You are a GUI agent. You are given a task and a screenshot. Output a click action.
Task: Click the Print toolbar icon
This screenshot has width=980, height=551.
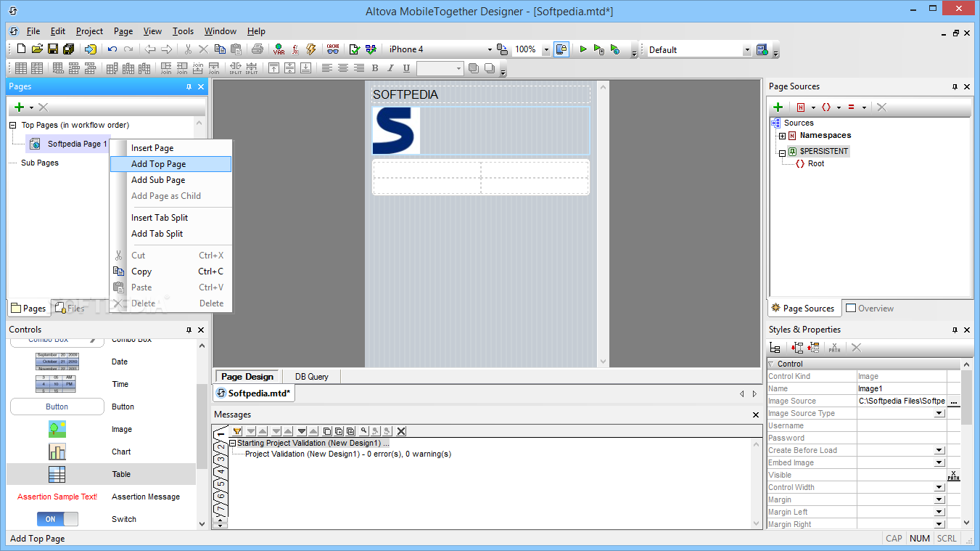(257, 49)
